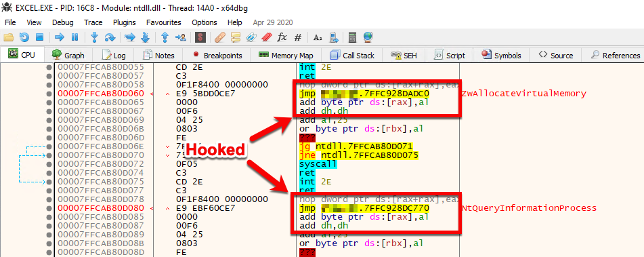Pause execution with the pause icon

(74, 37)
